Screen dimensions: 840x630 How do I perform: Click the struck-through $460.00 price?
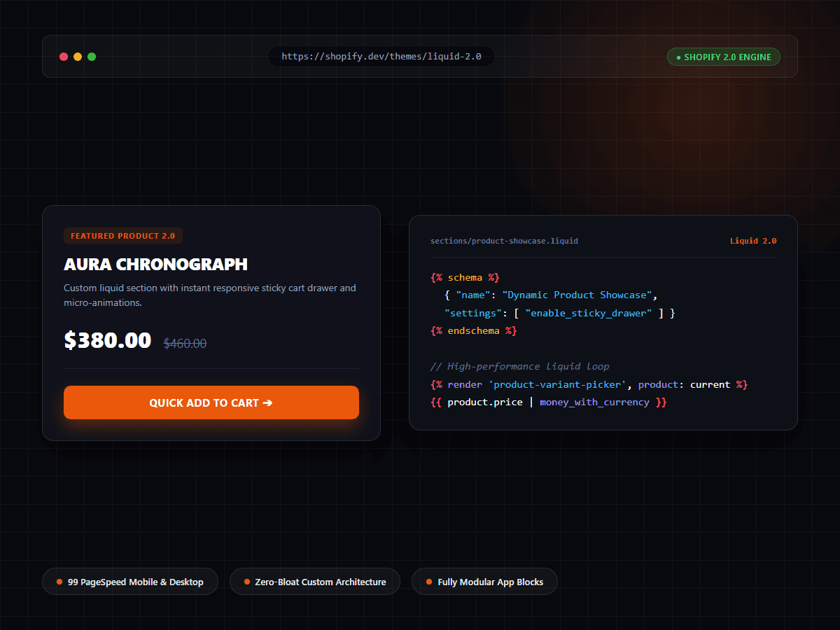coord(185,344)
